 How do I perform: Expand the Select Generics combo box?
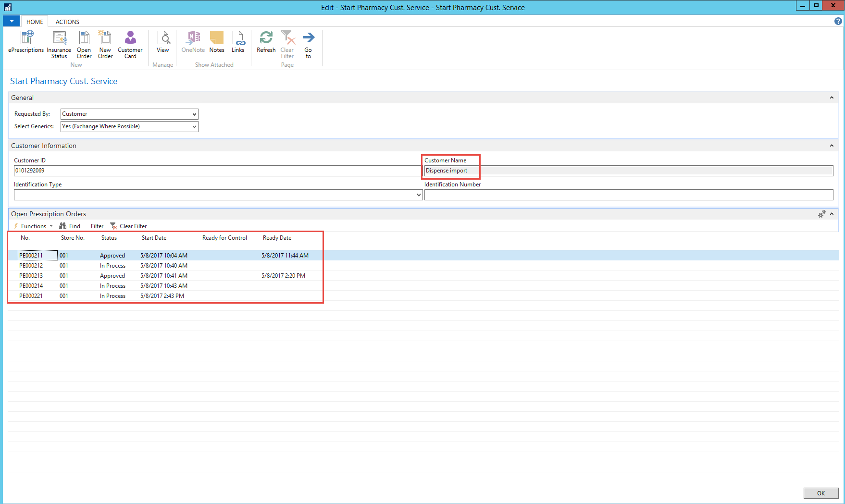click(x=194, y=127)
